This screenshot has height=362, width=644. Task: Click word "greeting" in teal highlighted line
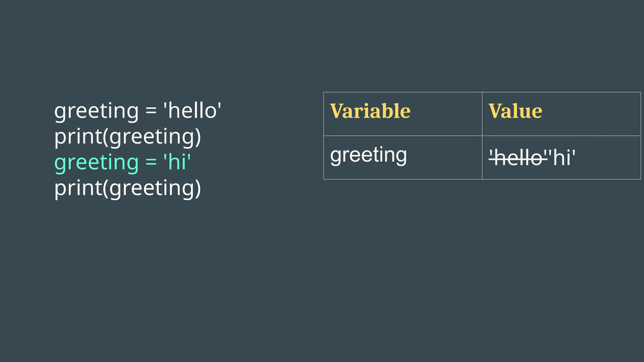[96, 163]
